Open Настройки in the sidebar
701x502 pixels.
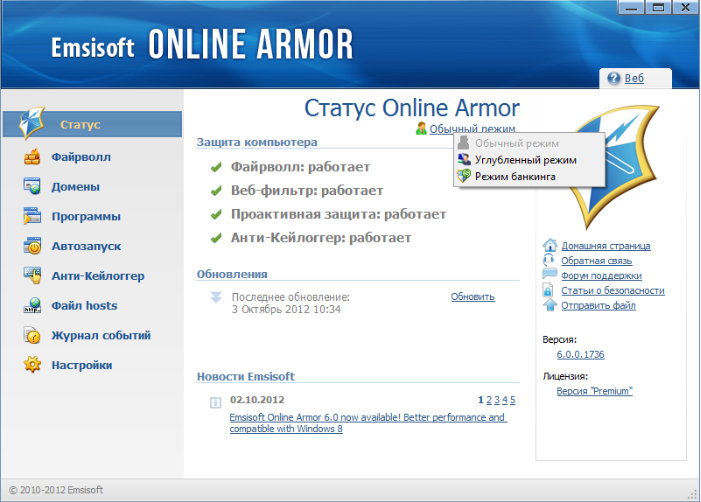click(x=82, y=365)
